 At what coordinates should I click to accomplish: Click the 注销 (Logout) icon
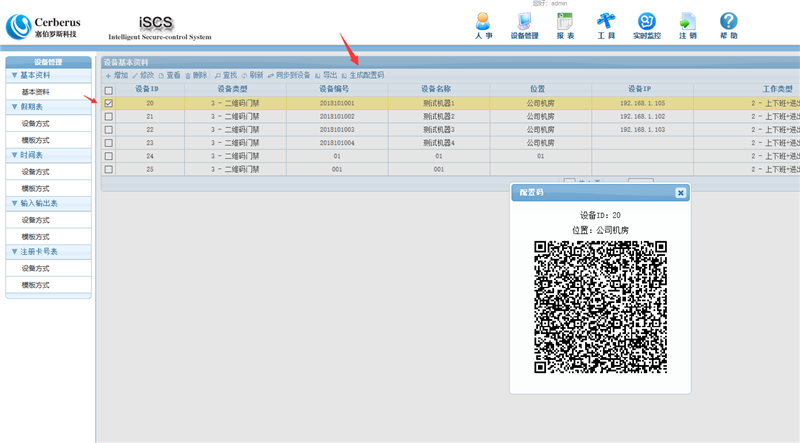(687, 24)
